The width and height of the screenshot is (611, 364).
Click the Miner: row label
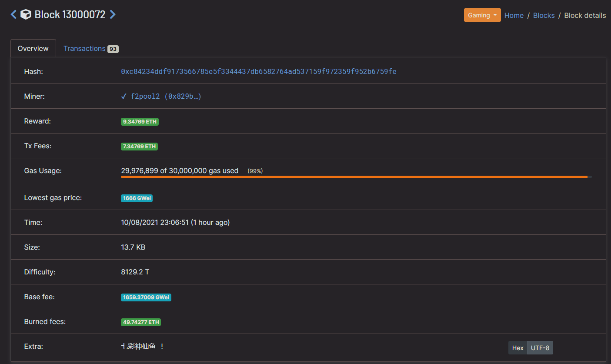coord(34,96)
